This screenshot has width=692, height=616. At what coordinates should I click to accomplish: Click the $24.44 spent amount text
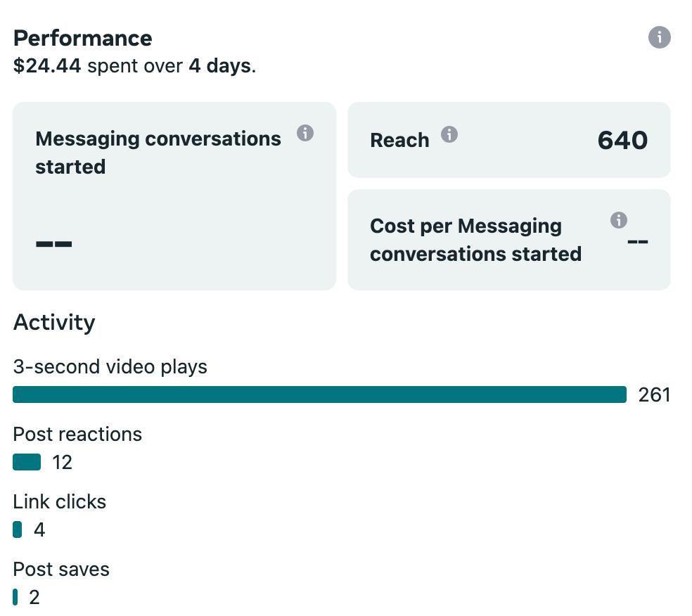(47, 67)
